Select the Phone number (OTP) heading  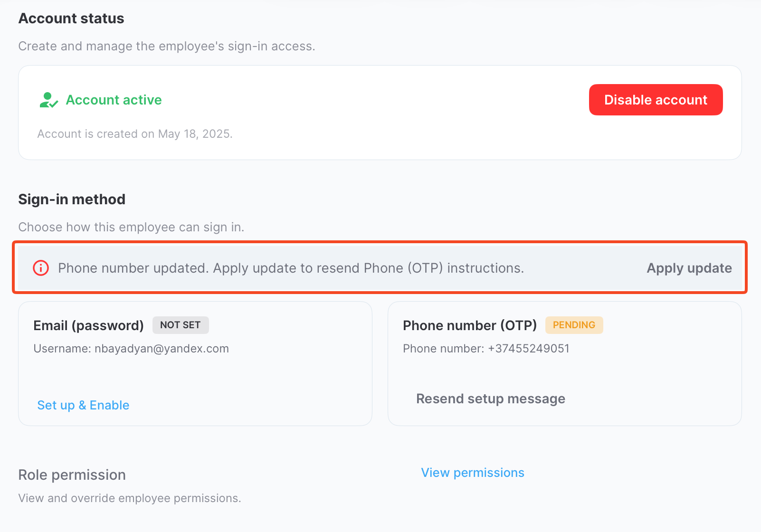pyautogui.click(x=469, y=325)
